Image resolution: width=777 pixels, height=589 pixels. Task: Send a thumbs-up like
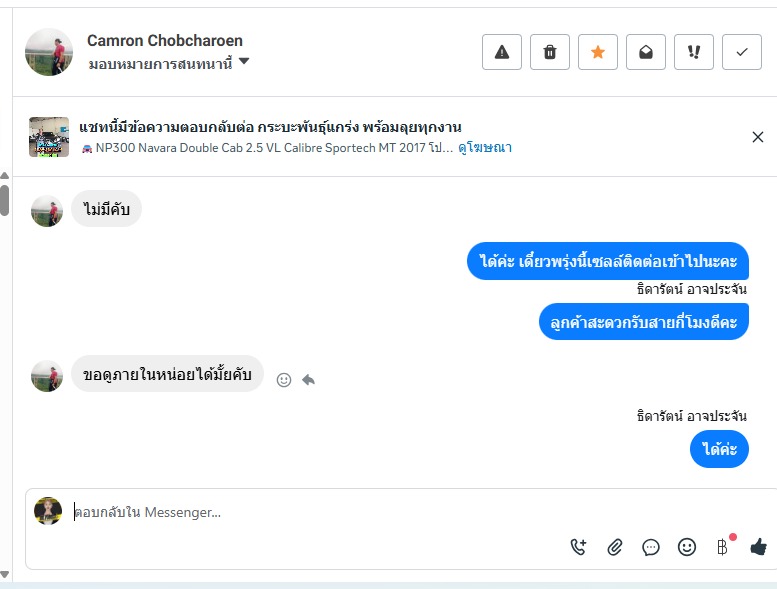pos(758,547)
